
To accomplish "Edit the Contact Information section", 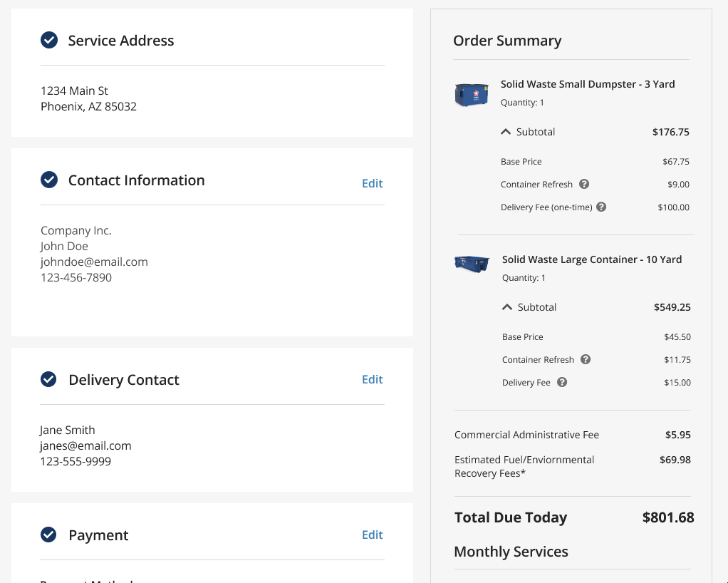I will point(372,183).
